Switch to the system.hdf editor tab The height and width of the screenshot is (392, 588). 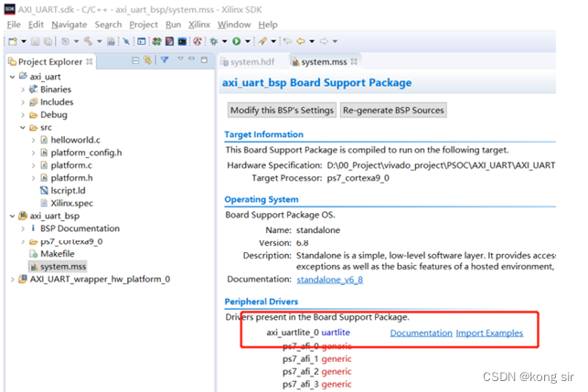(249, 62)
